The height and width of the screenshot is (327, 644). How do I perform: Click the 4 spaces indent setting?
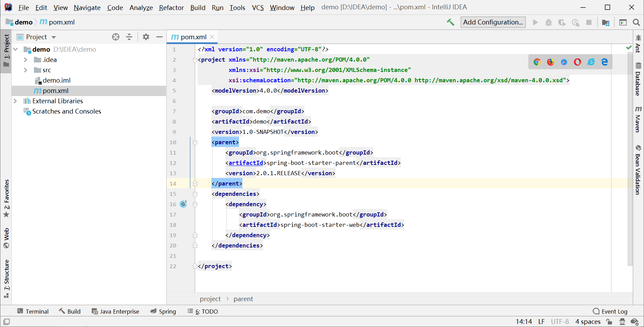tap(588, 321)
